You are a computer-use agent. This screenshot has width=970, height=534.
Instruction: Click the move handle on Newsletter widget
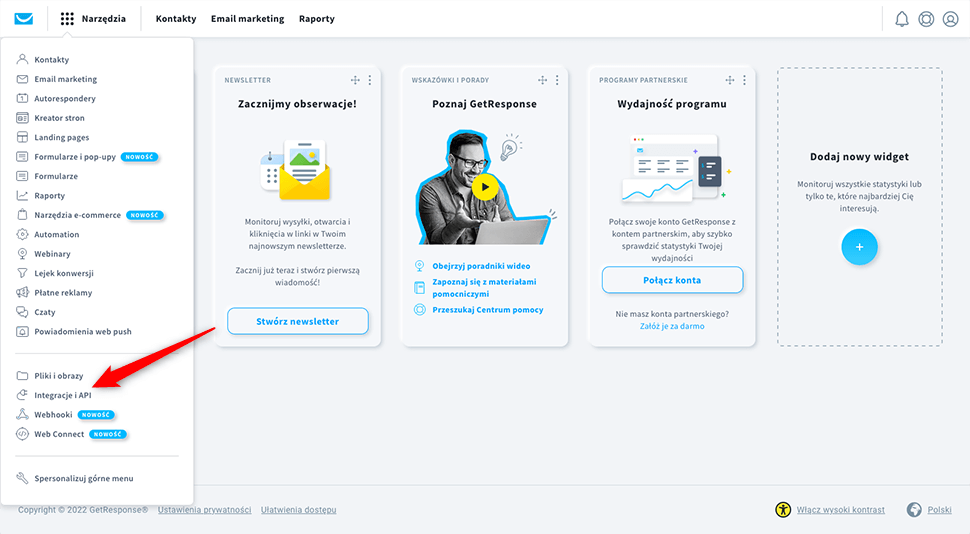[x=355, y=80]
